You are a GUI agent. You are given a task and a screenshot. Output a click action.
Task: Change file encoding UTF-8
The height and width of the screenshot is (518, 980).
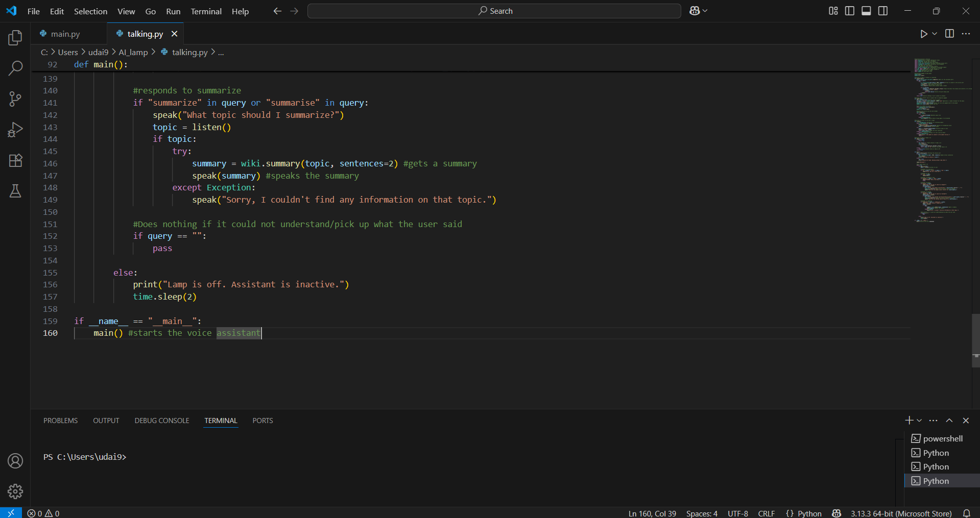738,513
